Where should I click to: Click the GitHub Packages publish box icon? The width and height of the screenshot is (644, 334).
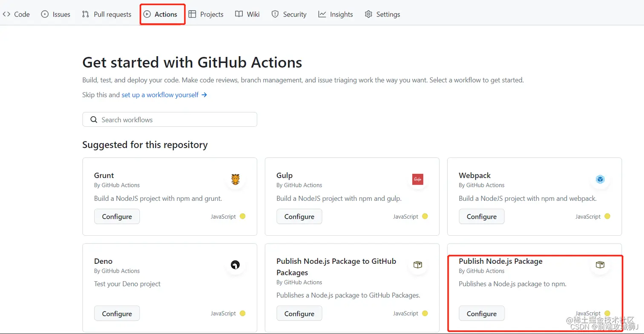tap(418, 265)
